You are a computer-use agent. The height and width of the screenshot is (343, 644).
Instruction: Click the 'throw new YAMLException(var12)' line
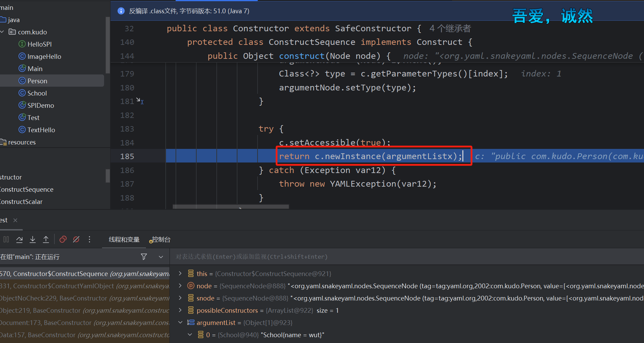click(358, 184)
